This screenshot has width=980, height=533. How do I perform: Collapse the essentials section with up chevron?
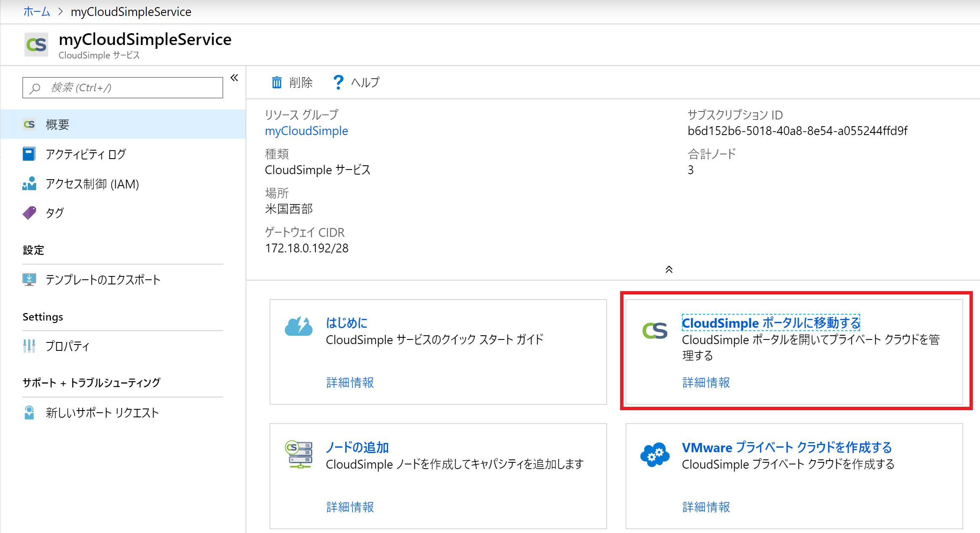[669, 269]
